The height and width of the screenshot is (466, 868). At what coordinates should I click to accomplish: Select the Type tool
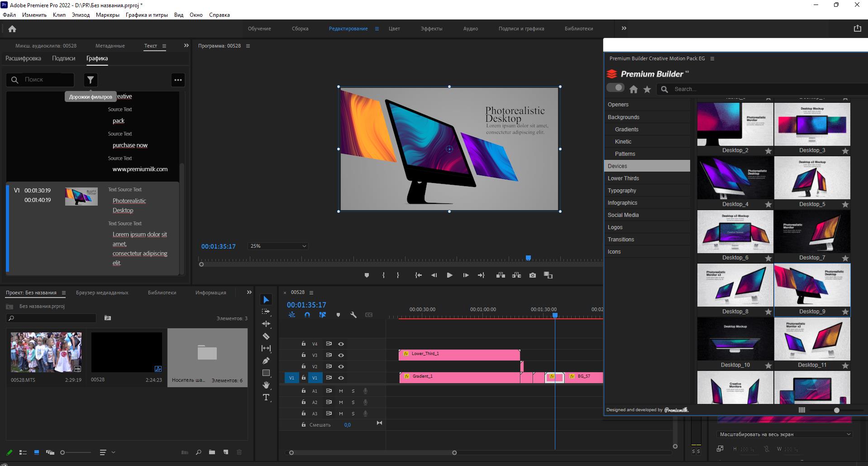[x=266, y=397]
